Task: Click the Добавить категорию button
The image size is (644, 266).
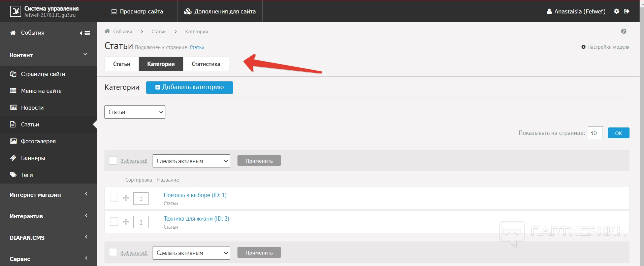Action: [x=190, y=87]
